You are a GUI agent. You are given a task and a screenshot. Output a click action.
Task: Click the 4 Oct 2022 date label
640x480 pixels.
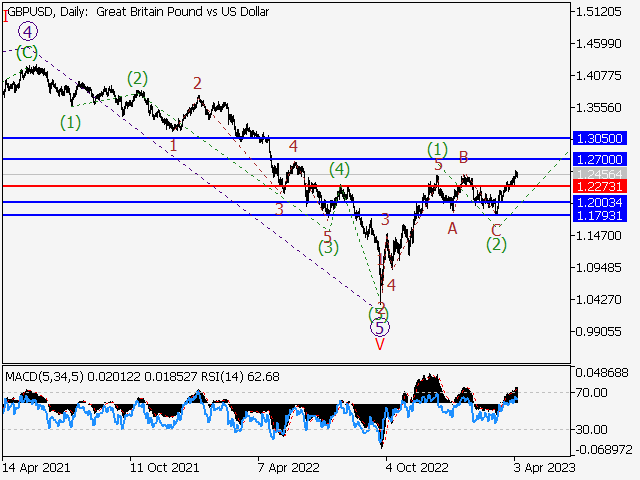click(x=417, y=467)
